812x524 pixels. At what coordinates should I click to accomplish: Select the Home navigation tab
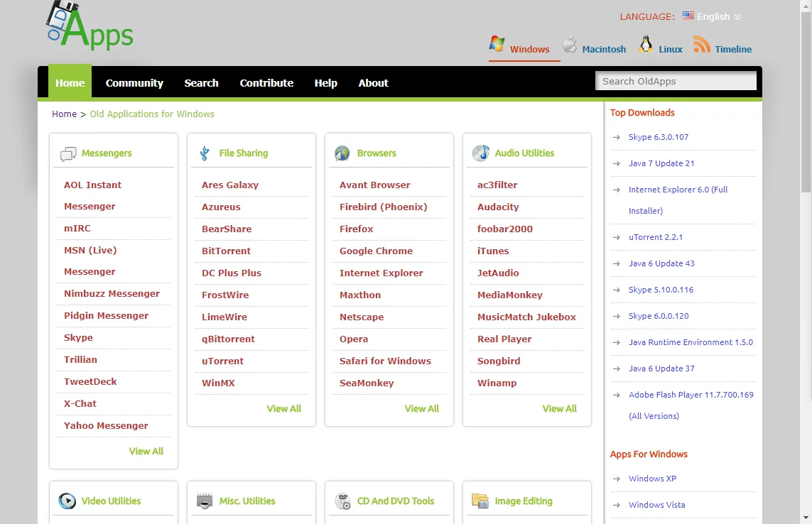point(70,82)
